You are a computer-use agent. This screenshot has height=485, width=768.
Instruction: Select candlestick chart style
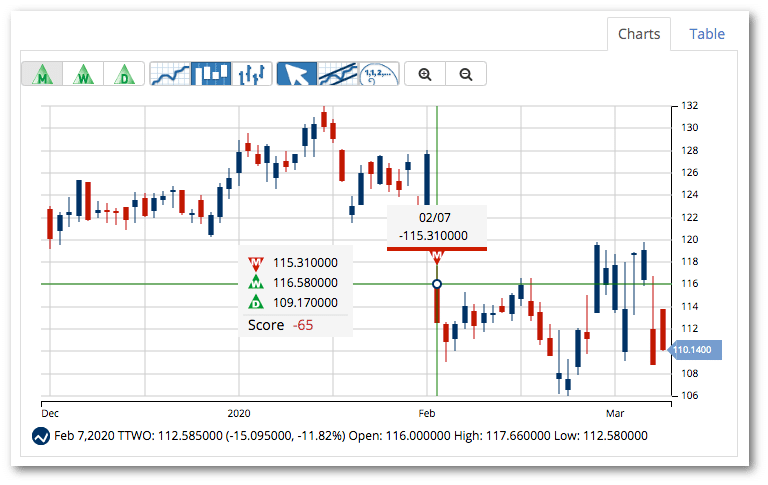(x=211, y=74)
